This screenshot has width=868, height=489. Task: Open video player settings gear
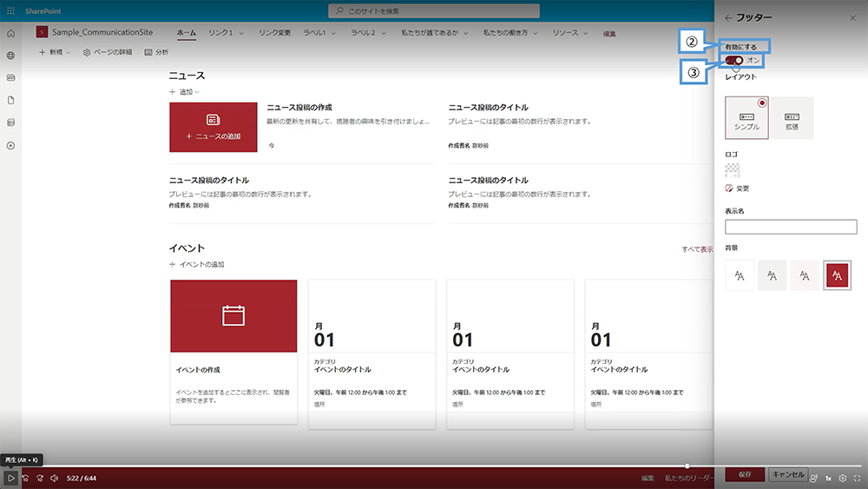coord(843,478)
